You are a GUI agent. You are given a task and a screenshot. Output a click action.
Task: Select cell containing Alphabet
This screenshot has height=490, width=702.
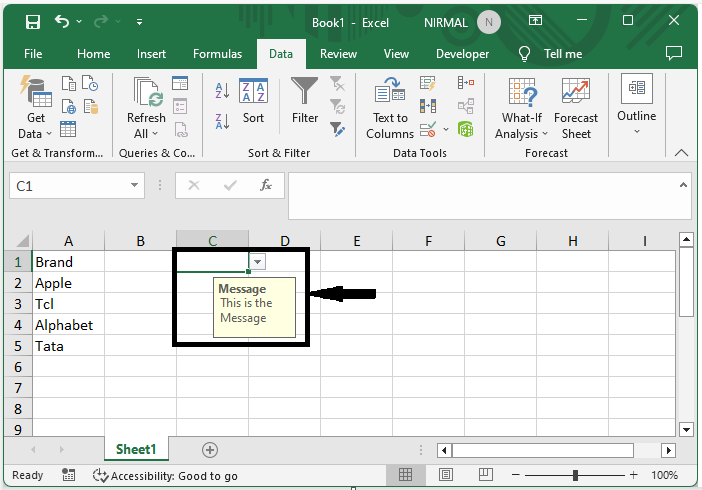click(68, 325)
